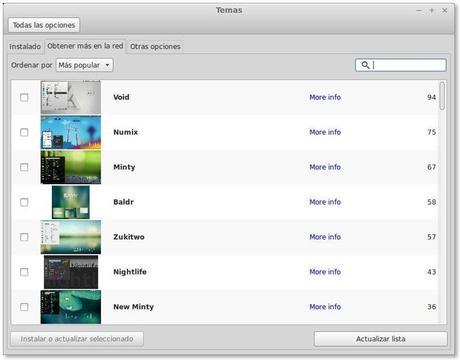Screen dimensions: 460x360
Task: Click the Nightlife theme name
Action: 130,272
